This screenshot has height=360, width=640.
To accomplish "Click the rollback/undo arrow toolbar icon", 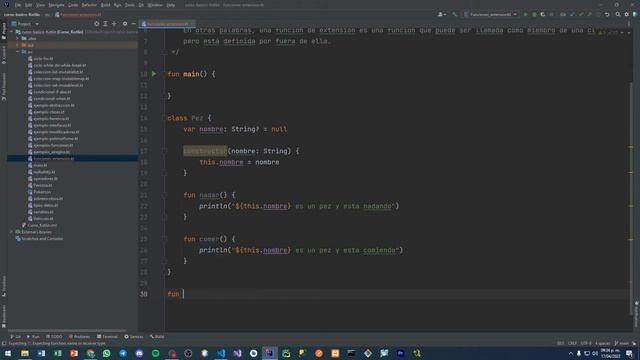I will (x=607, y=14).
